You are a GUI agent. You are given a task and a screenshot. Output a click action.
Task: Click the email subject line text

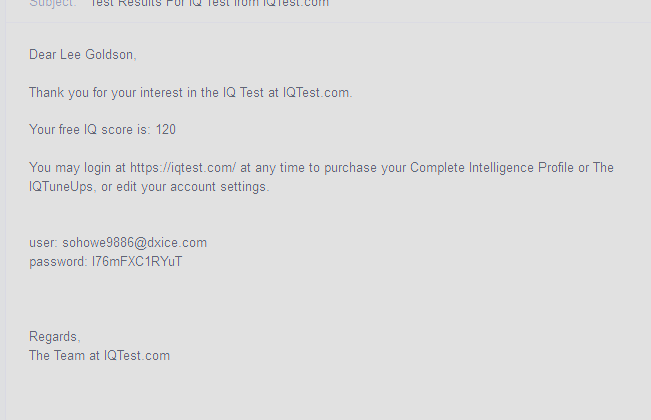(x=210, y=4)
